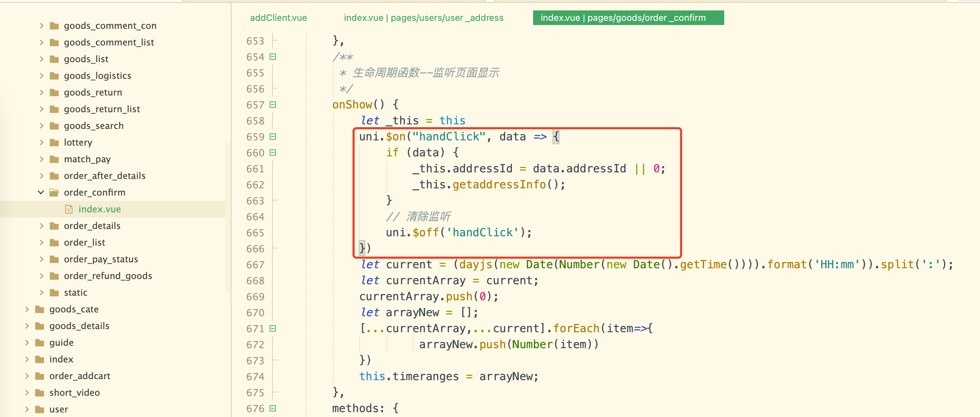Click the 清除监听 comment
980x417 pixels.
(418, 216)
